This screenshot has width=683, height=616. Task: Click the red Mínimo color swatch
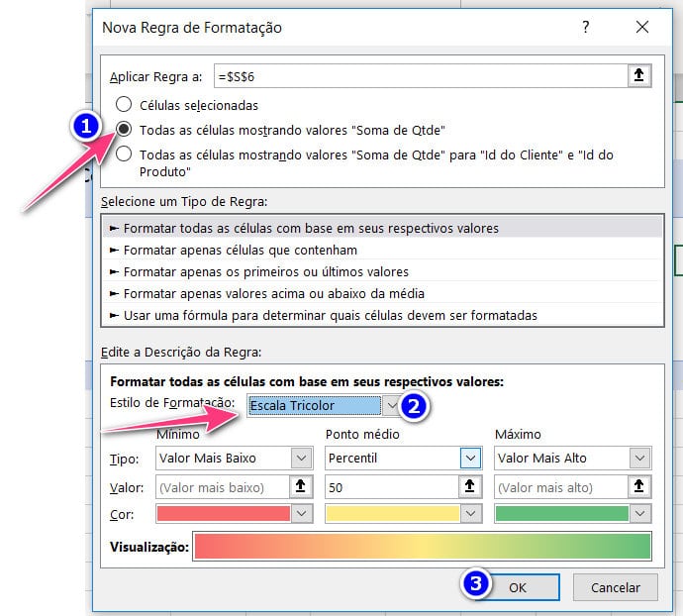[x=224, y=514]
